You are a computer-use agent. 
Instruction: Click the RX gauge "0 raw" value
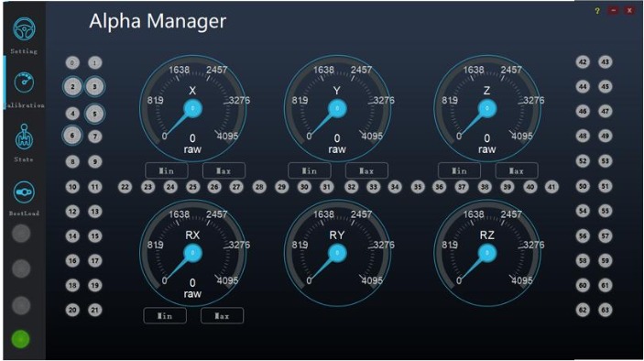(x=192, y=289)
